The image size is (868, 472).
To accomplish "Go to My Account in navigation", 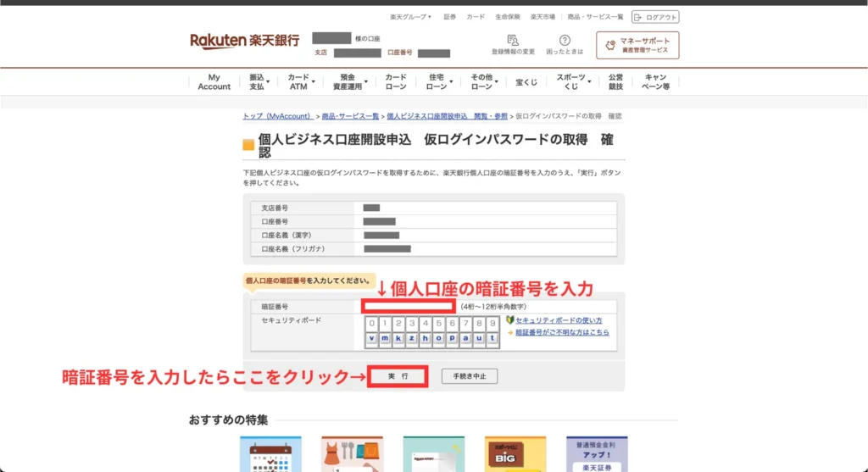I will (x=214, y=82).
